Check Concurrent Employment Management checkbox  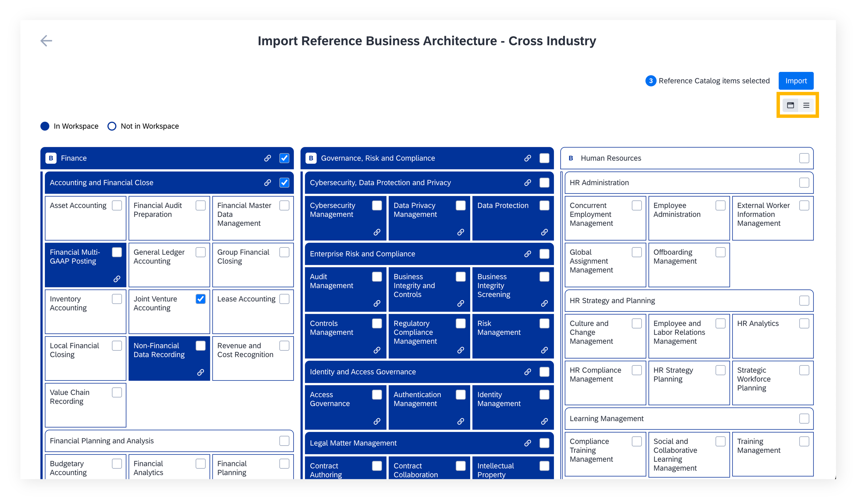(x=636, y=205)
